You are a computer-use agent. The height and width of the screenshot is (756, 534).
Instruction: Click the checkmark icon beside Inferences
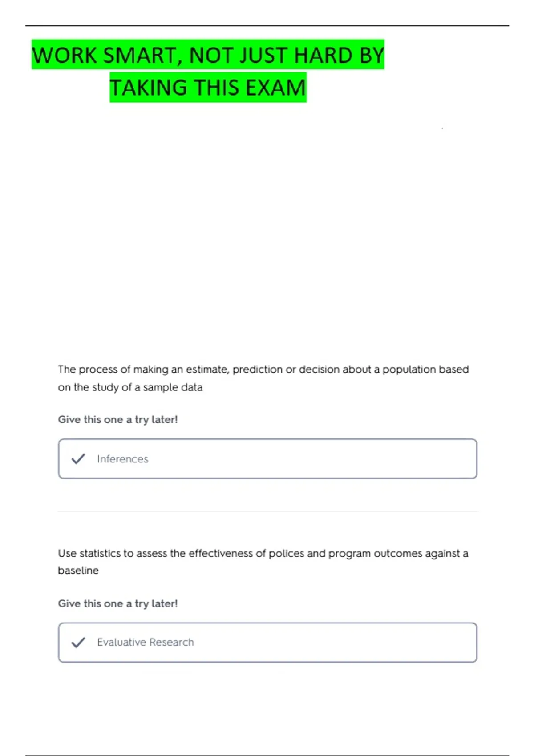(x=78, y=458)
